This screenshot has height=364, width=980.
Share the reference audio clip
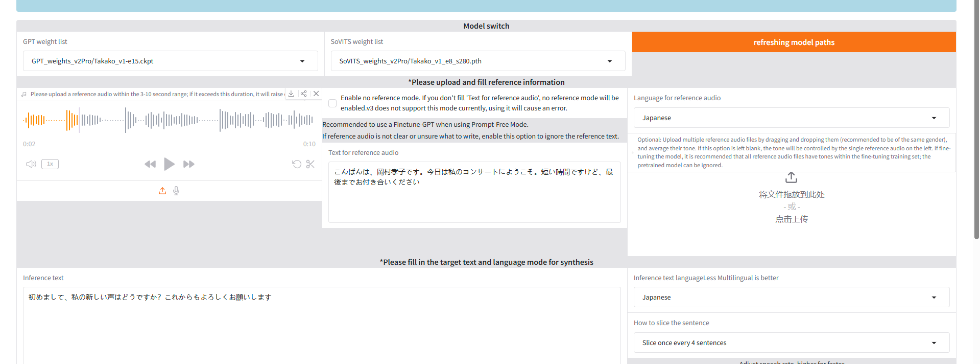[x=304, y=94]
